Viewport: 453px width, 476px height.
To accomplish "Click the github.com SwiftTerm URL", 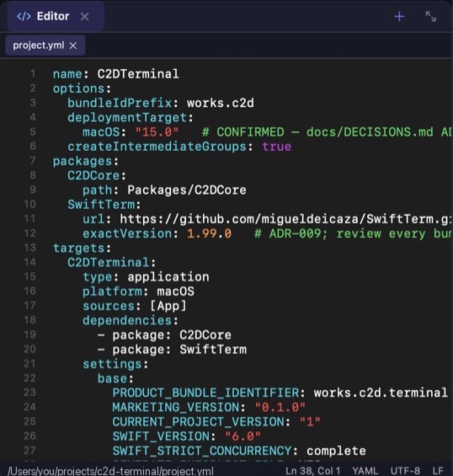I will click(x=286, y=219).
